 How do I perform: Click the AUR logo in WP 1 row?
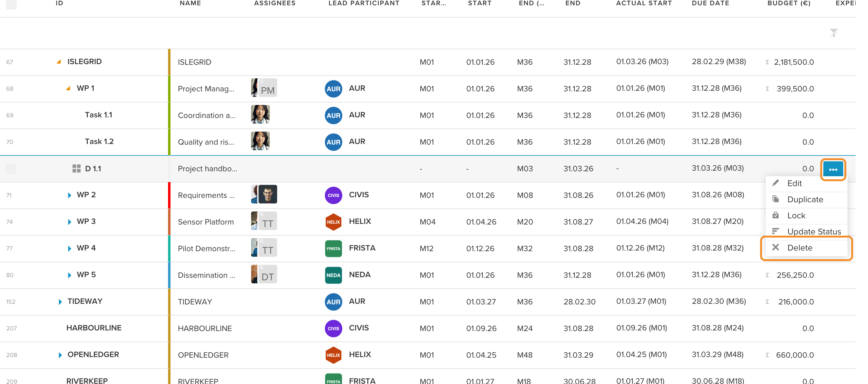pos(333,89)
